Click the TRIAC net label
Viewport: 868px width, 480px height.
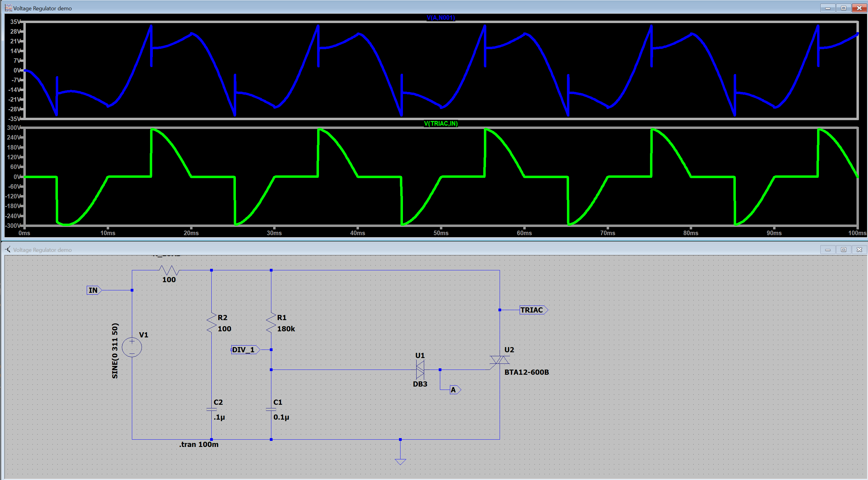point(534,310)
